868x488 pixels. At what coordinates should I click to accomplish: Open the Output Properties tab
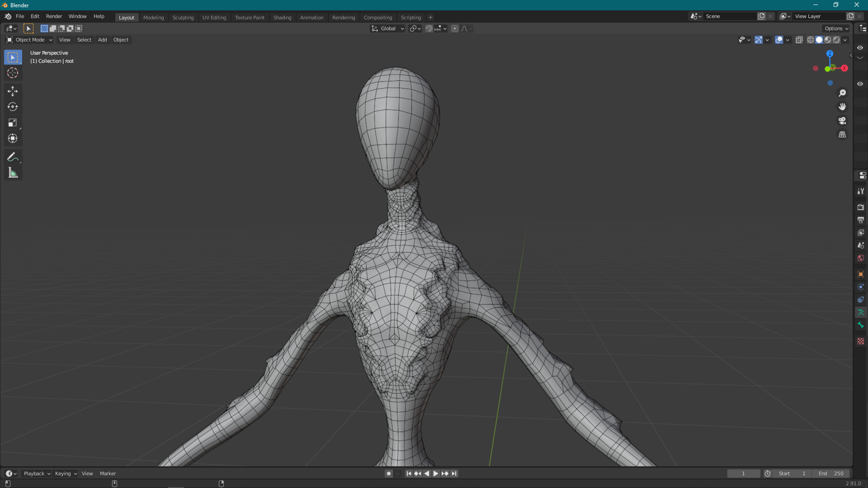coord(861,220)
